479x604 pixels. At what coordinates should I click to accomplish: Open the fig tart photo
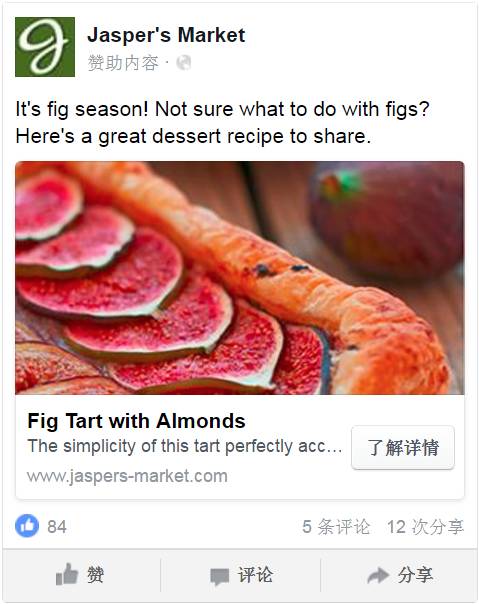click(240, 278)
